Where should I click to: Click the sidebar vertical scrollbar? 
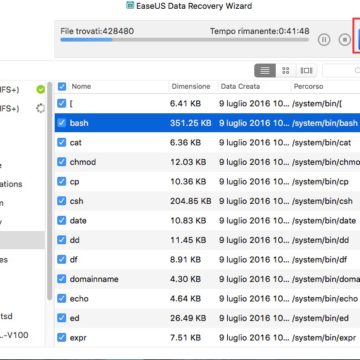point(49,191)
